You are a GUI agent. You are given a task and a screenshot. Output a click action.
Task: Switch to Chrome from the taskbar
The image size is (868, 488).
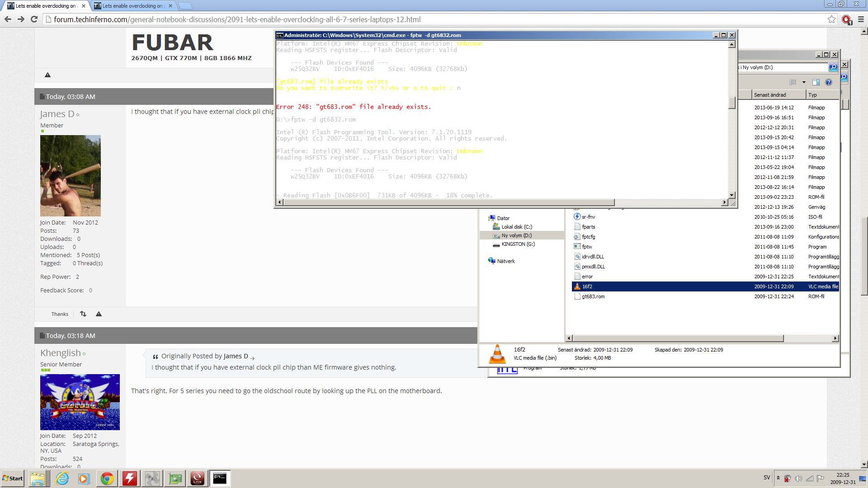pos(107,479)
